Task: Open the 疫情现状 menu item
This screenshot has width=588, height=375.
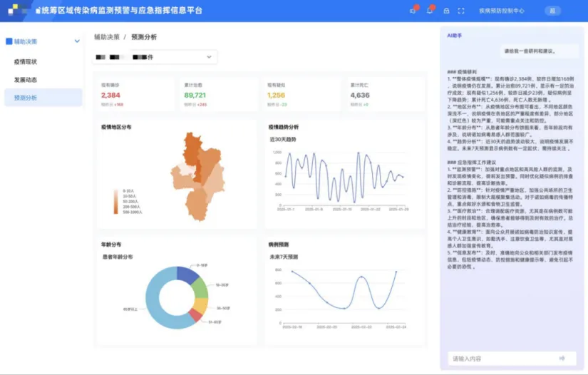Action: pos(26,62)
